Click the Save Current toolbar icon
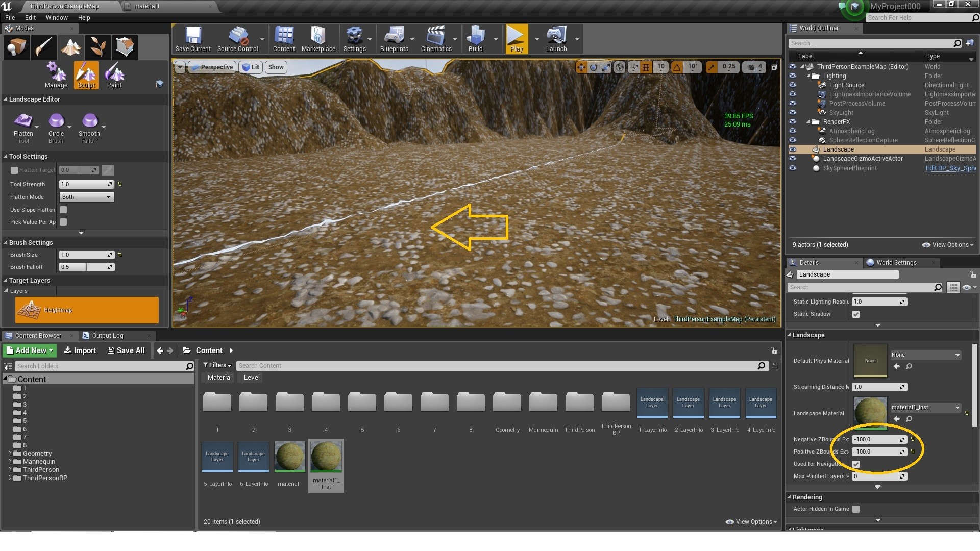 (x=193, y=39)
